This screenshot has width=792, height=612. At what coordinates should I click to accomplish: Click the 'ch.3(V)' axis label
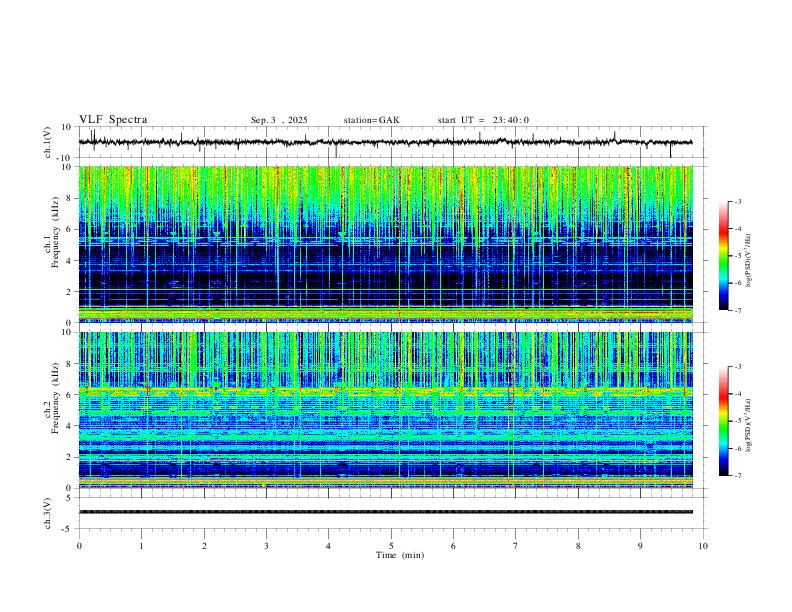pos(48,514)
